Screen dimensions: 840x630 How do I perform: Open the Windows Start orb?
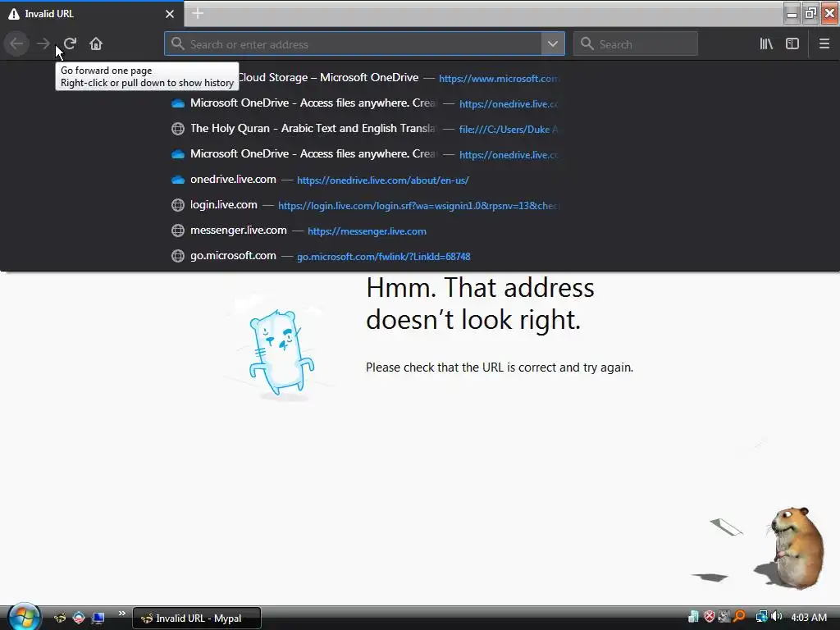24,617
